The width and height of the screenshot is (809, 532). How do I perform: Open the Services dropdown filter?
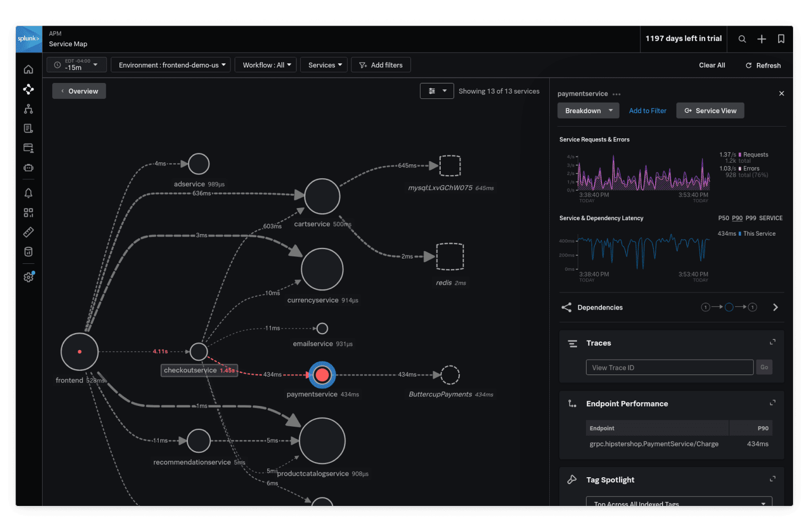pos(324,64)
